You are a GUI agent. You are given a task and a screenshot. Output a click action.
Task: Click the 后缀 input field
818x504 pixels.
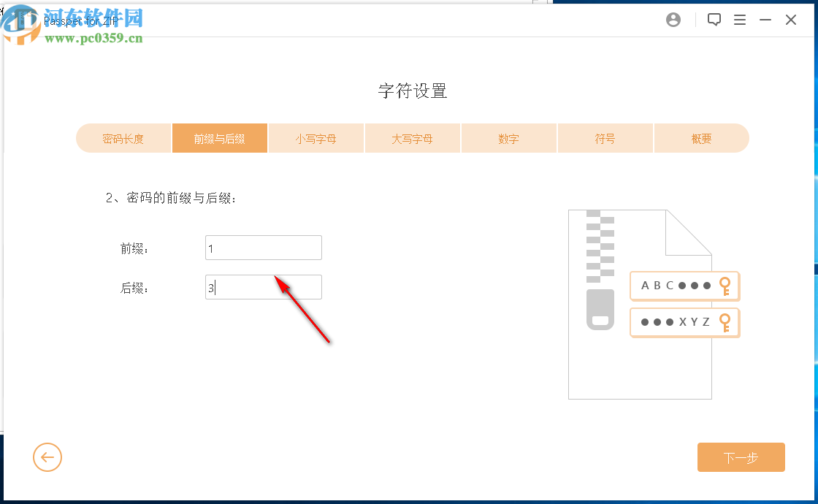click(x=263, y=287)
